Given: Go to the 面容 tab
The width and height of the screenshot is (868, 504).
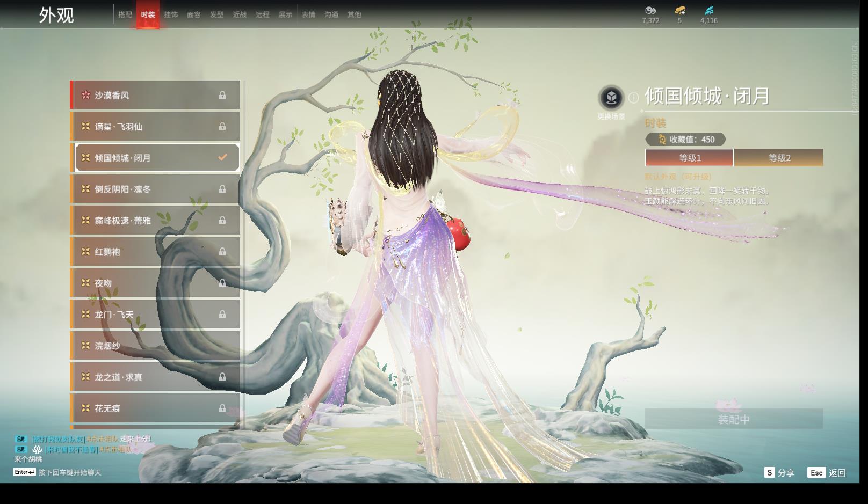Looking at the screenshot, I should [194, 14].
